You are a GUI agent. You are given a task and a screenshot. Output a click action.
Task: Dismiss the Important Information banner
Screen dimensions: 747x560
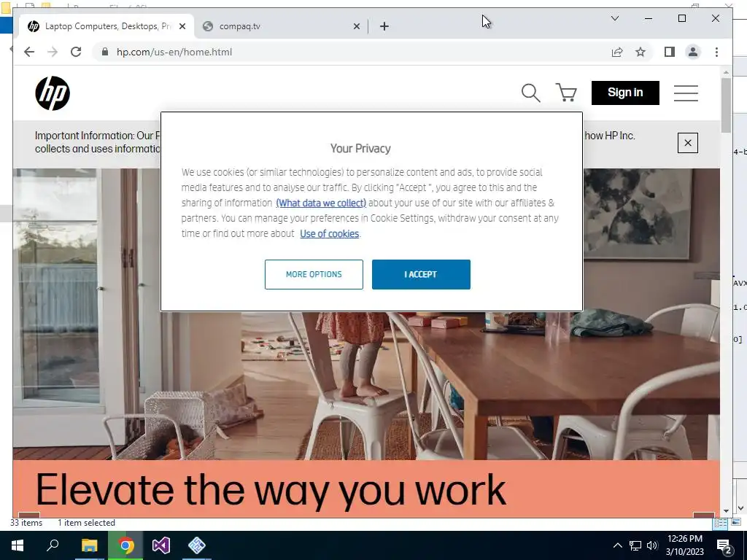click(x=687, y=143)
